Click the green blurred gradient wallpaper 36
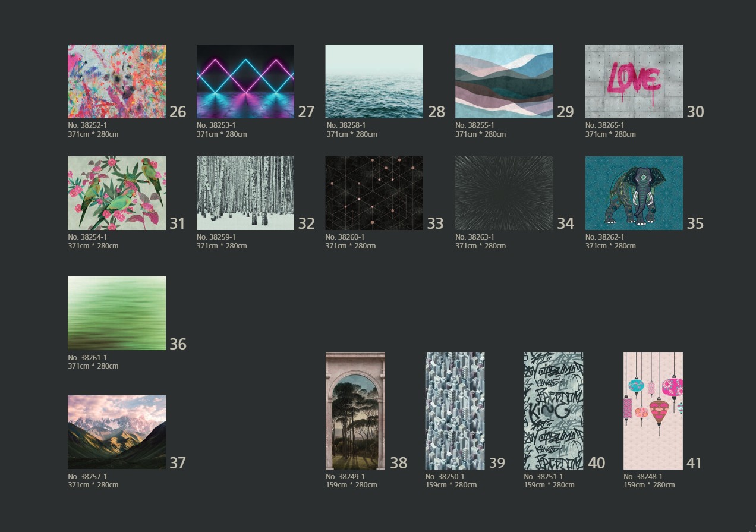The width and height of the screenshot is (756, 532). [x=116, y=313]
